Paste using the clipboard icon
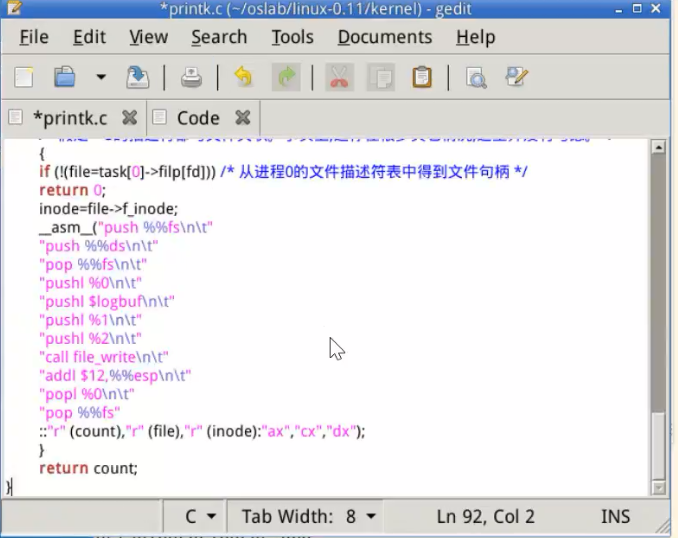 pyautogui.click(x=422, y=77)
